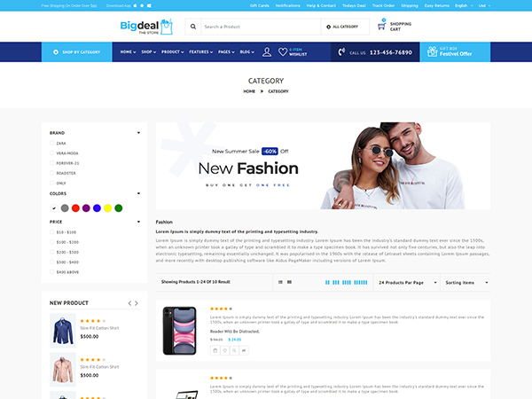The height and width of the screenshot is (399, 532).
Task: Check the Roadster brand filter
Action: pyautogui.click(x=52, y=173)
